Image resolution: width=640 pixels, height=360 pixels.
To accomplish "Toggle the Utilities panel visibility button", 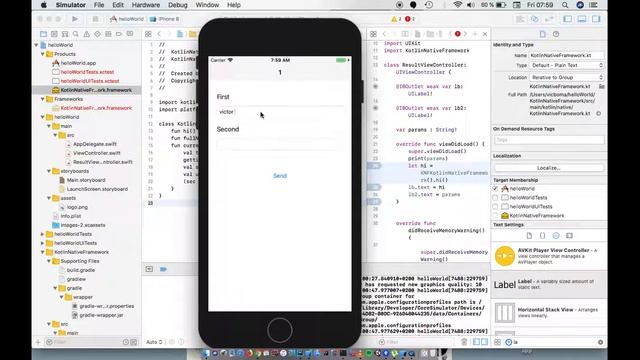I will coord(596,19).
